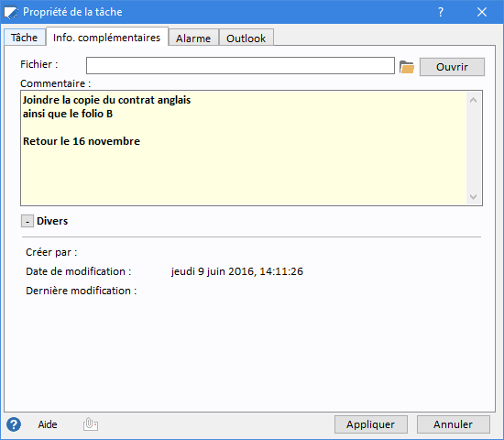
Task: Click the title bar question mark button
Action: click(441, 12)
